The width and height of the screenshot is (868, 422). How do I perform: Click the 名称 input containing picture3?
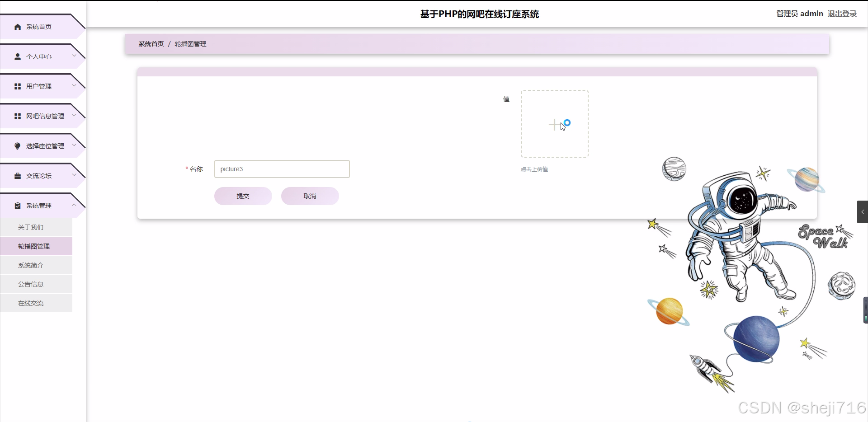(282, 169)
